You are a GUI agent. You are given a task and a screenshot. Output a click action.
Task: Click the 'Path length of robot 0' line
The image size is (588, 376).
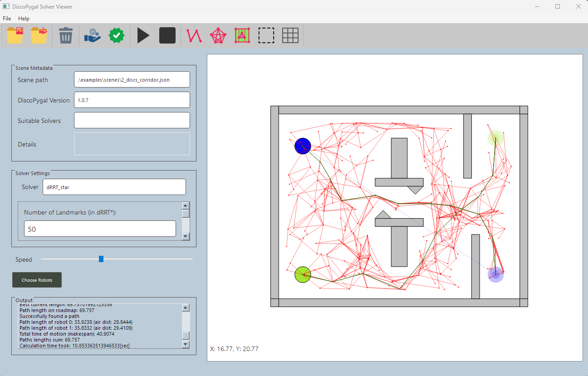coord(76,322)
